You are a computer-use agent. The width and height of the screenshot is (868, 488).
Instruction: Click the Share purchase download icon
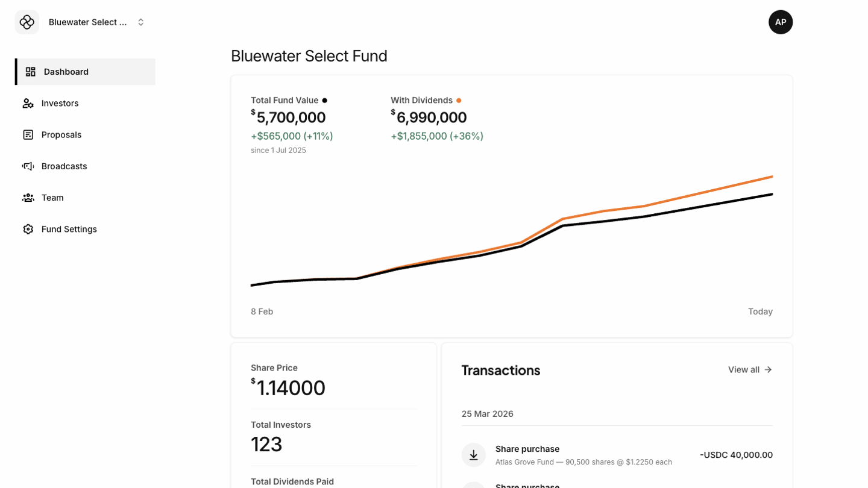pos(474,455)
